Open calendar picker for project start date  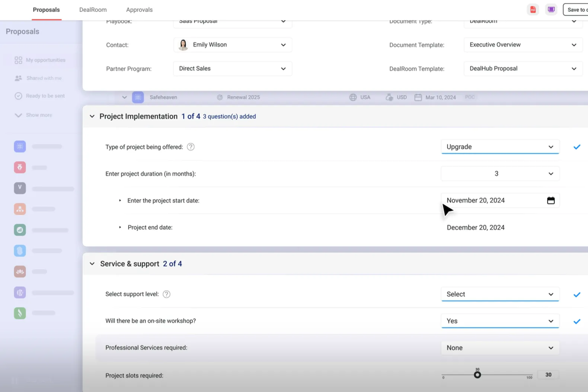coord(551,201)
